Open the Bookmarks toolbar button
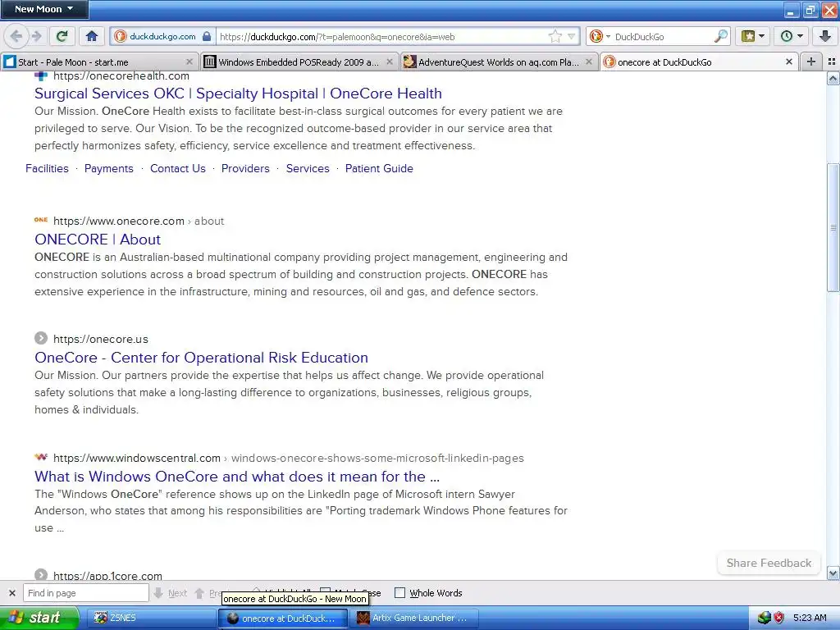The image size is (840, 630). (x=752, y=36)
